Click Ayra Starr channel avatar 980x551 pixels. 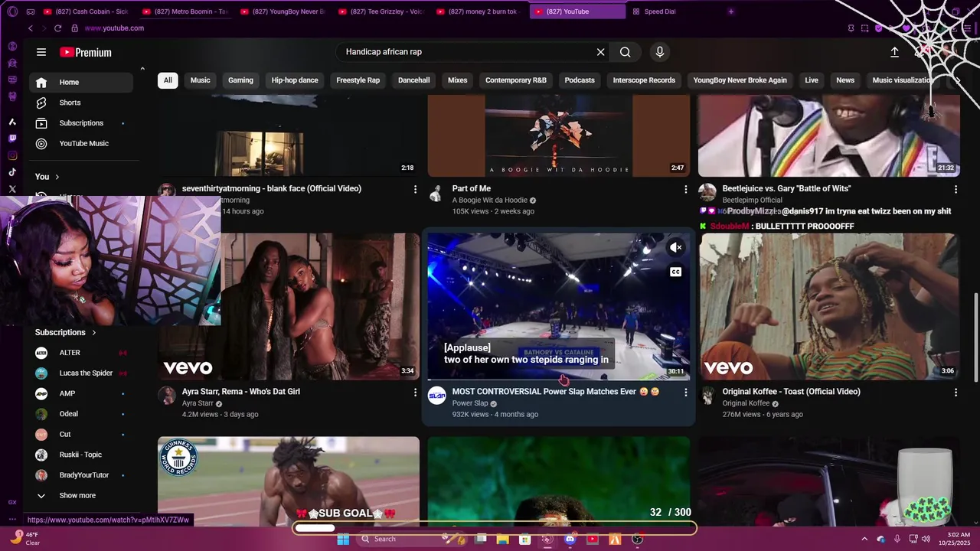tap(167, 396)
